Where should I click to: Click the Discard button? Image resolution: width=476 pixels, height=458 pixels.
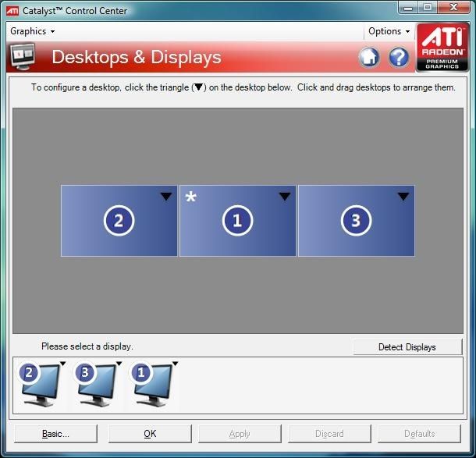click(x=329, y=434)
